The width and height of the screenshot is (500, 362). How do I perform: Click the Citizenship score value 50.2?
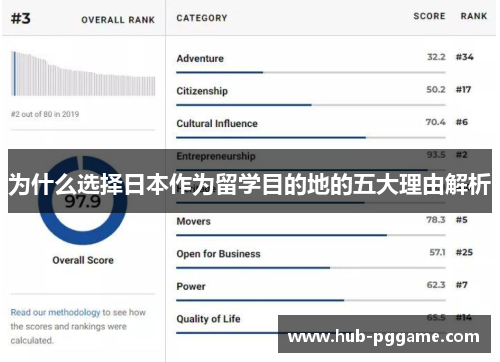click(436, 89)
